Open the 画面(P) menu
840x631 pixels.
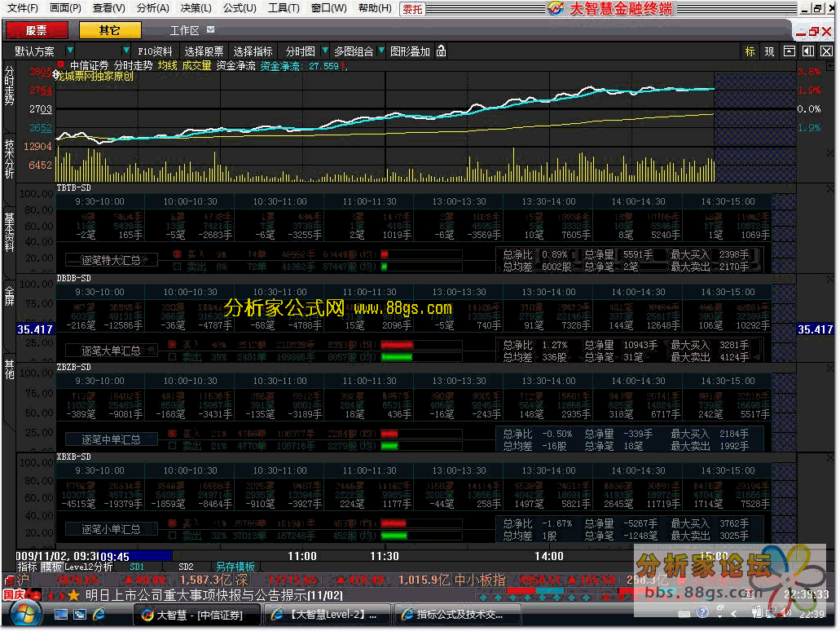(x=65, y=8)
